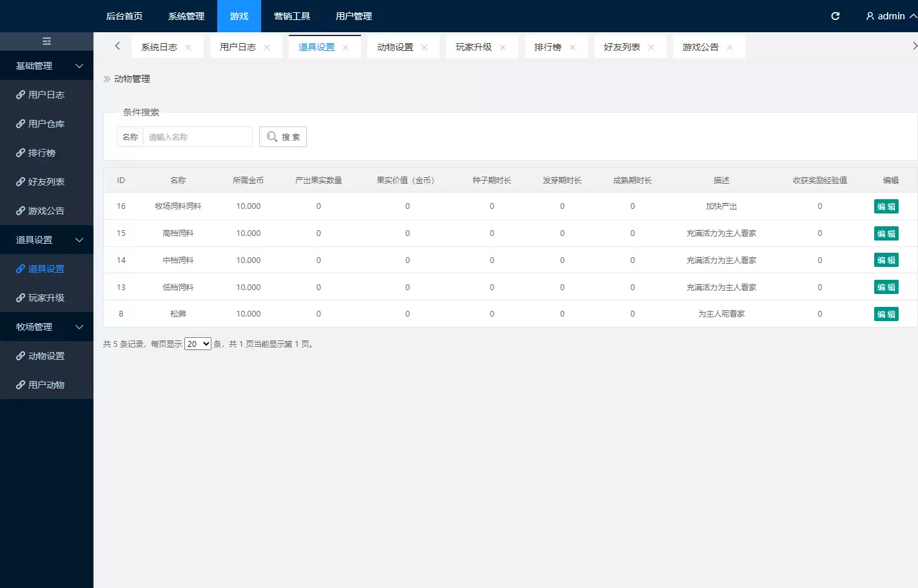Close the 动物设置 tab
The height and width of the screenshot is (588, 918).
[x=424, y=48]
